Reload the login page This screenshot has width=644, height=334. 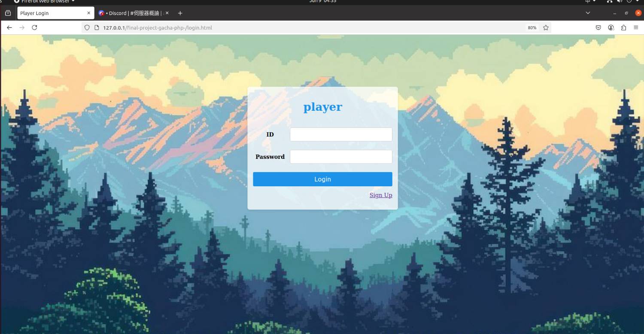tap(34, 27)
